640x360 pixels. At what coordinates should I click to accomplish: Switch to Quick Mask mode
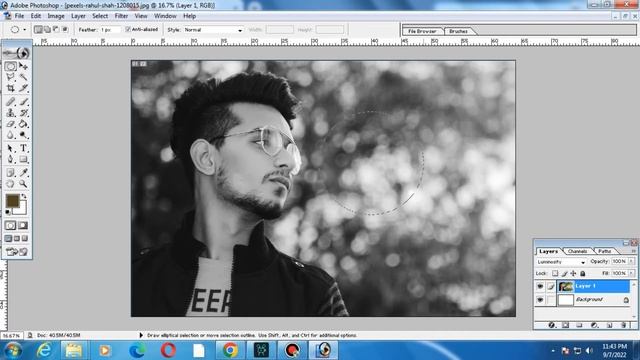[23, 225]
